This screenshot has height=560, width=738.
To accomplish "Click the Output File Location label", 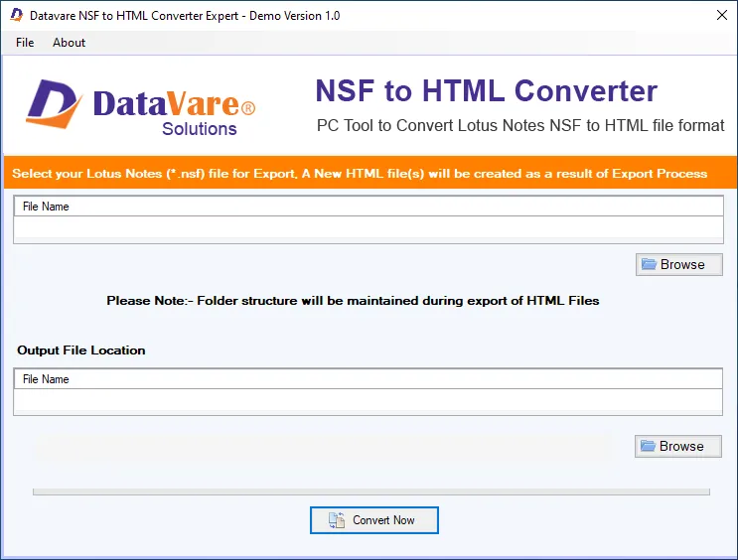I will click(x=81, y=350).
